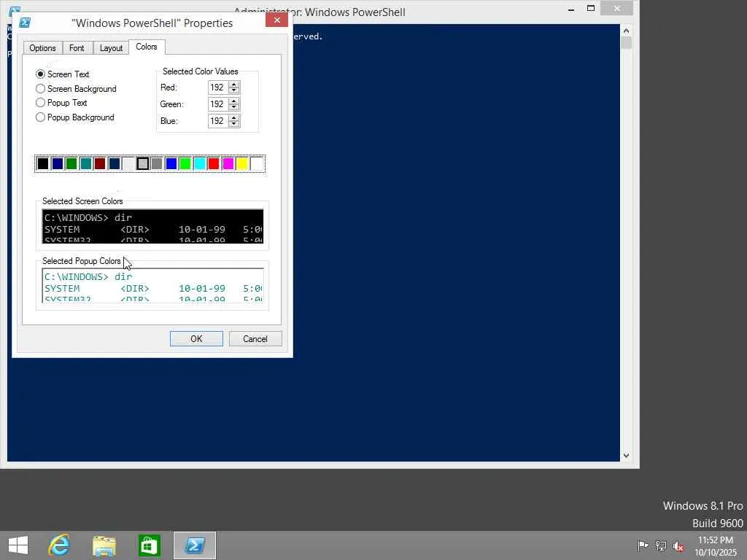Decrease the Green value with the down arrow

(x=233, y=107)
